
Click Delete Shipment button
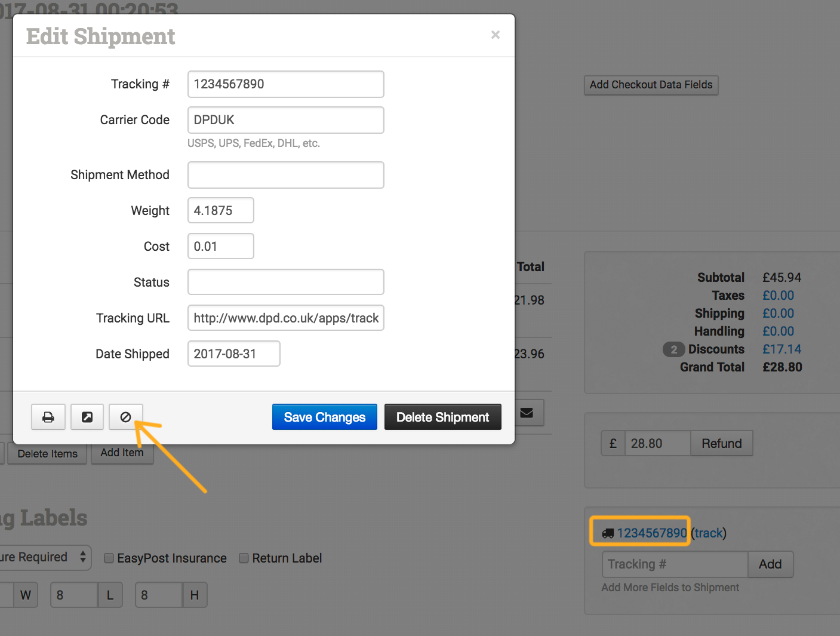click(443, 417)
